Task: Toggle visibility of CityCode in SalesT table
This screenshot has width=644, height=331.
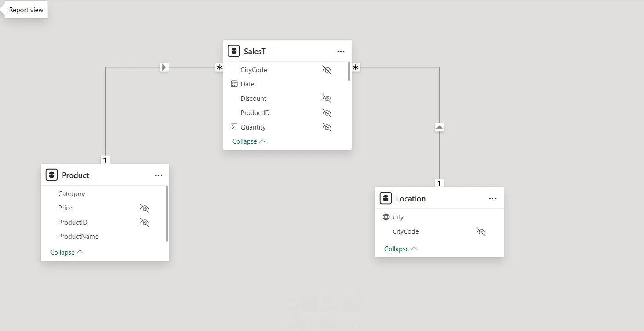Action: (327, 70)
